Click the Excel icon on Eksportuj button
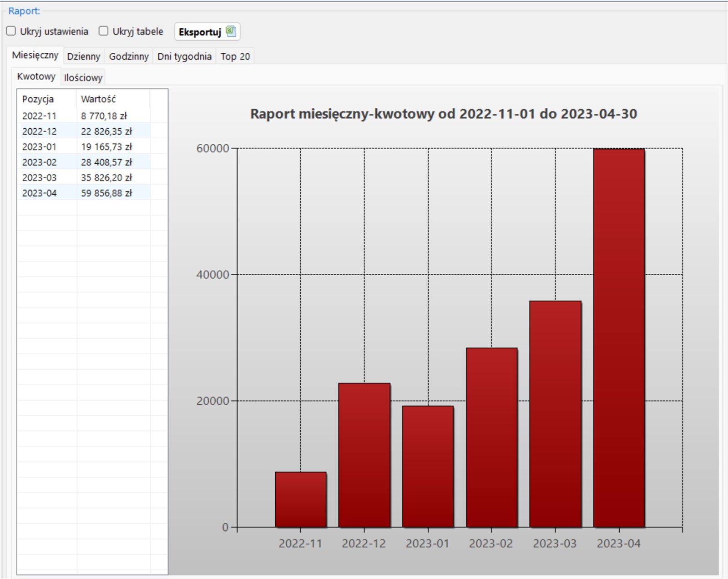 click(231, 31)
